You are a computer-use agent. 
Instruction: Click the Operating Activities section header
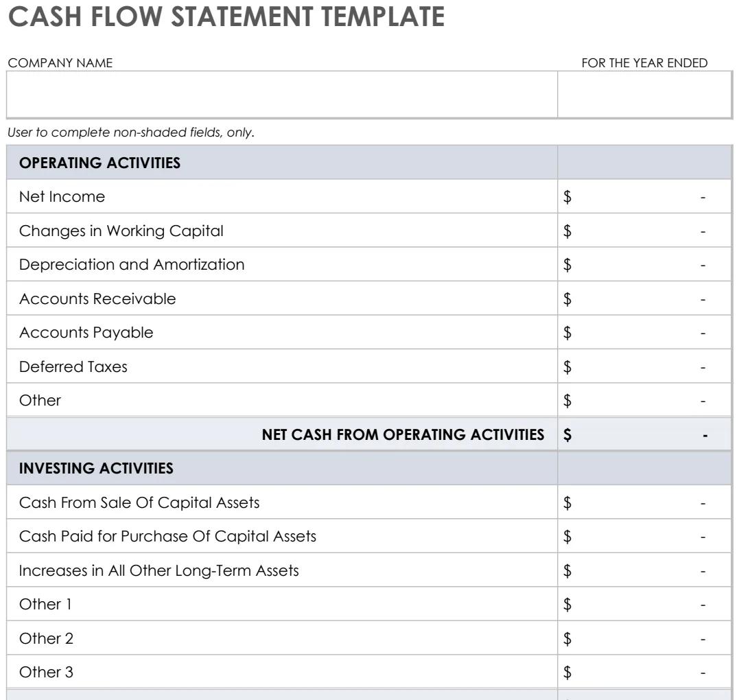coord(282,163)
